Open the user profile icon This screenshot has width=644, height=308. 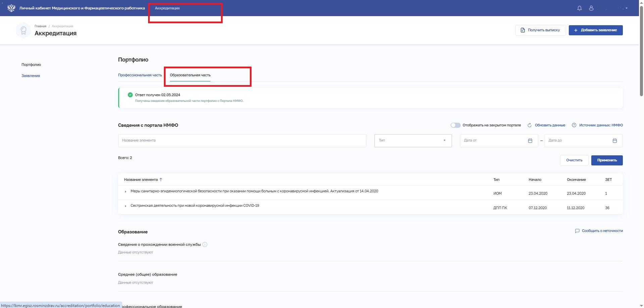point(591,8)
